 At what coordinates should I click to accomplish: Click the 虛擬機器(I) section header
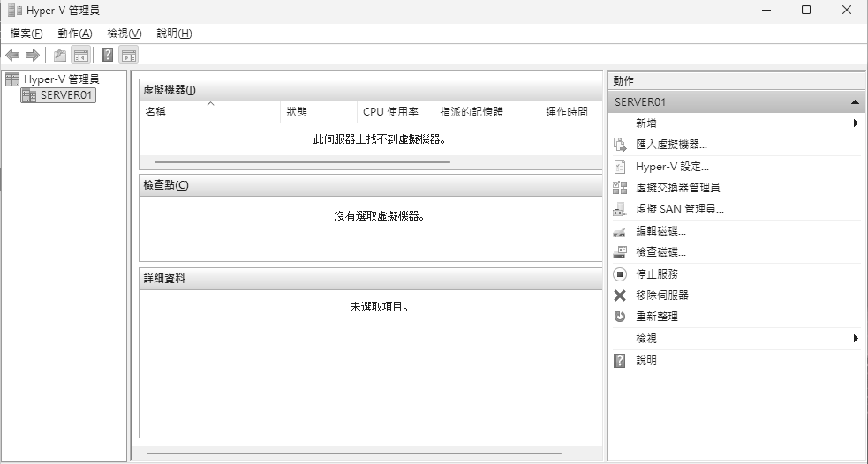[370, 90]
